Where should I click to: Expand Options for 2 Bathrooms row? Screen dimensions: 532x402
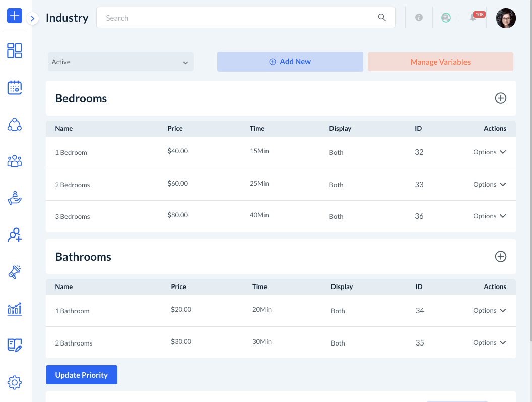pyautogui.click(x=489, y=343)
